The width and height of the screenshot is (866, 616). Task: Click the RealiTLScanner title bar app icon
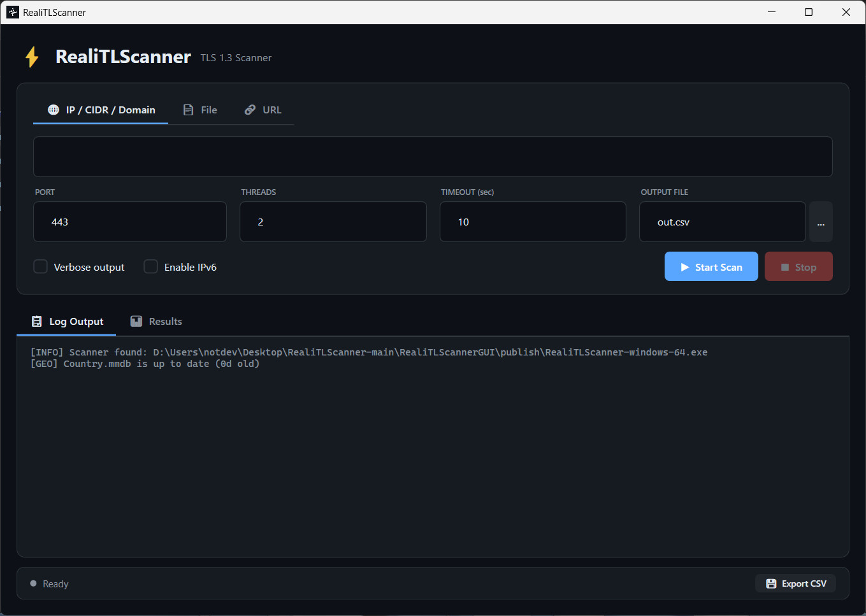(x=13, y=12)
